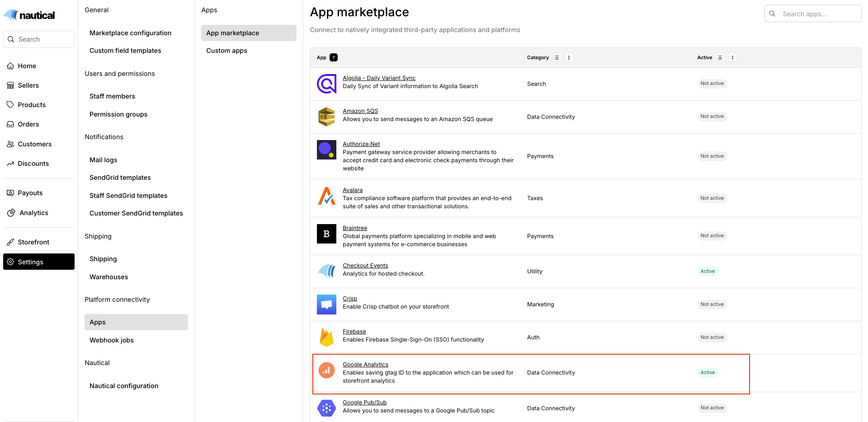Click the Google Analytics app icon
868x422 pixels.
click(x=326, y=370)
